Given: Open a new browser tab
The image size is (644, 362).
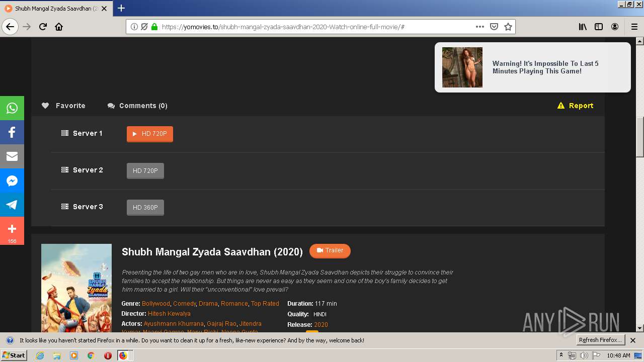Looking at the screenshot, I should tap(121, 8).
